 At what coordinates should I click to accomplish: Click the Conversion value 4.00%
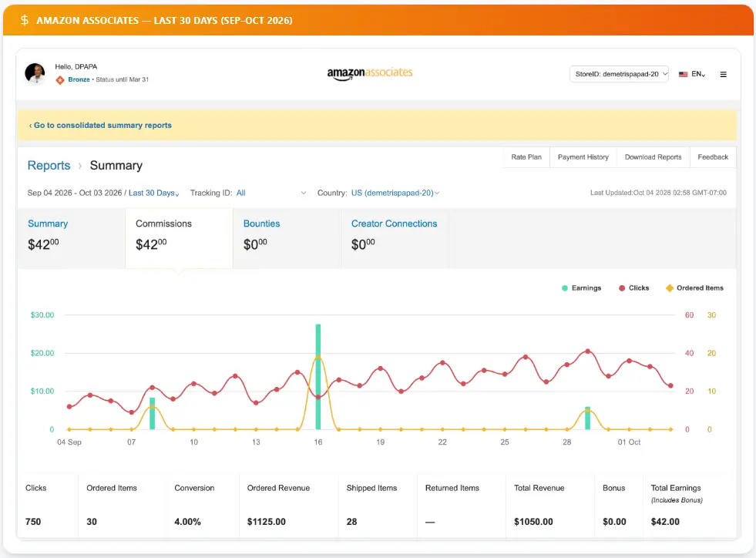187,522
